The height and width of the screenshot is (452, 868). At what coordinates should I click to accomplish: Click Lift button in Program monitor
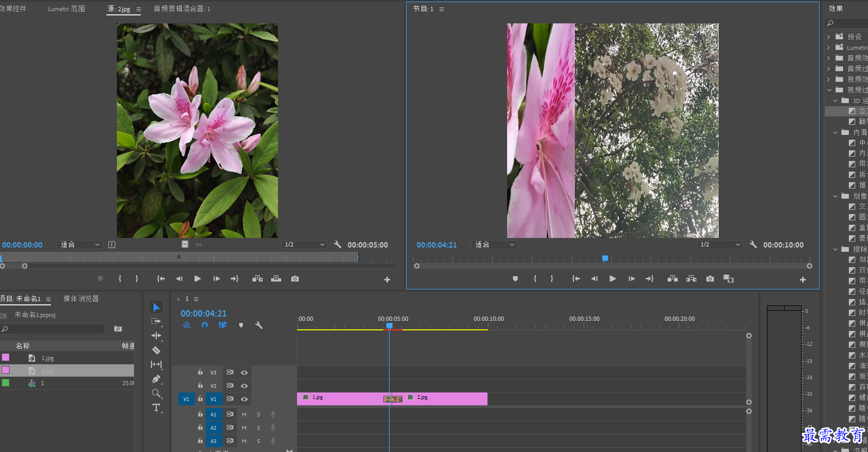coord(672,279)
